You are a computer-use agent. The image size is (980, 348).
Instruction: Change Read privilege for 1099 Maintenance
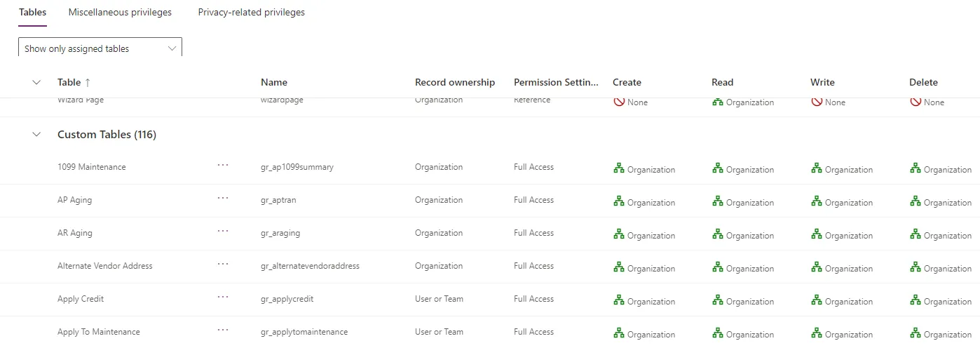click(743, 168)
